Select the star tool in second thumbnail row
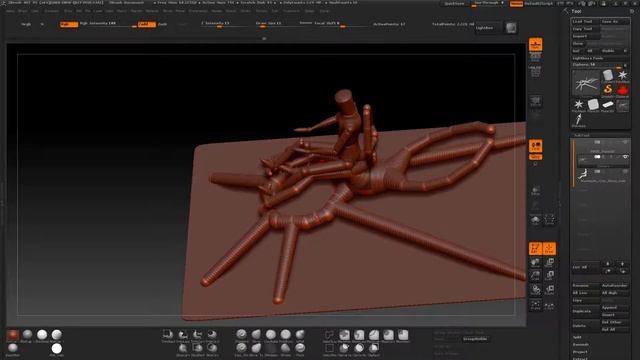The height and width of the screenshot is (360, 640). pos(579,105)
